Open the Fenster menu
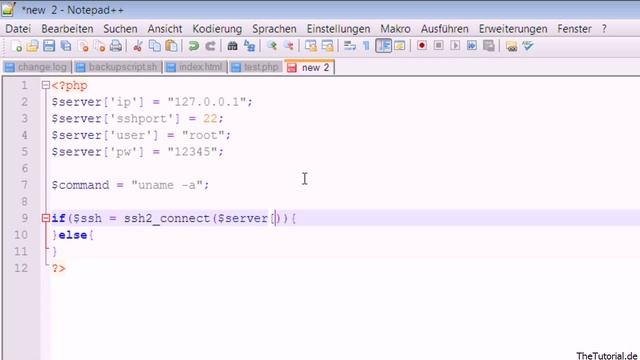The height and width of the screenshot is (360, 640). 574,29
